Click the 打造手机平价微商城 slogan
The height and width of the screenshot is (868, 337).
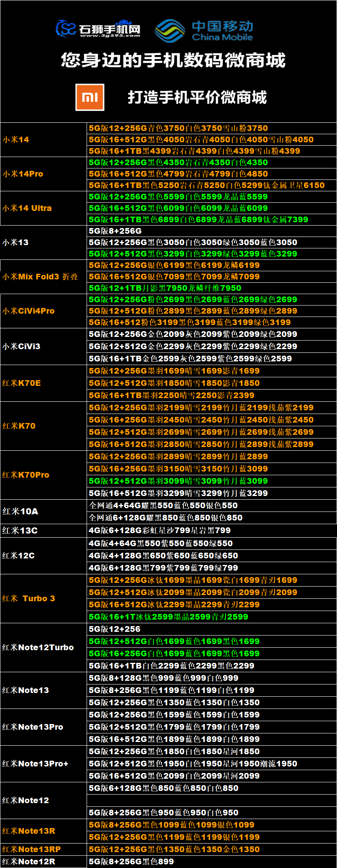tap(197, 97)
